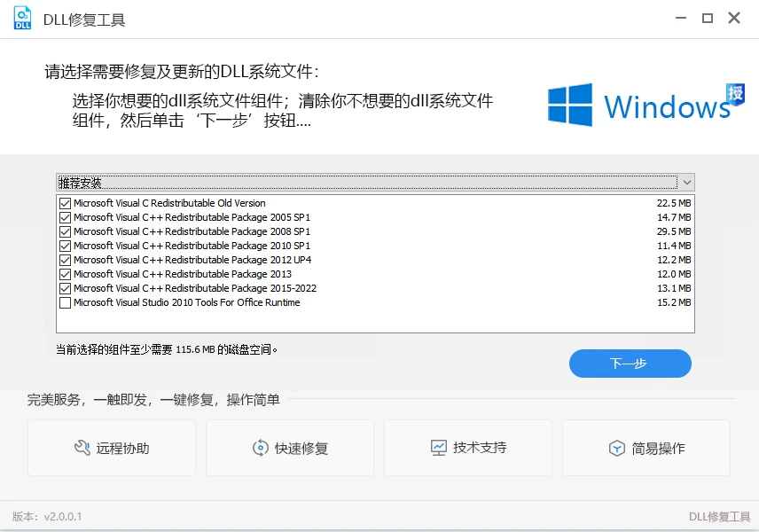Click the technical support monitor icon
The width and height of the screenshot is (759, 532).
(439, 448)
